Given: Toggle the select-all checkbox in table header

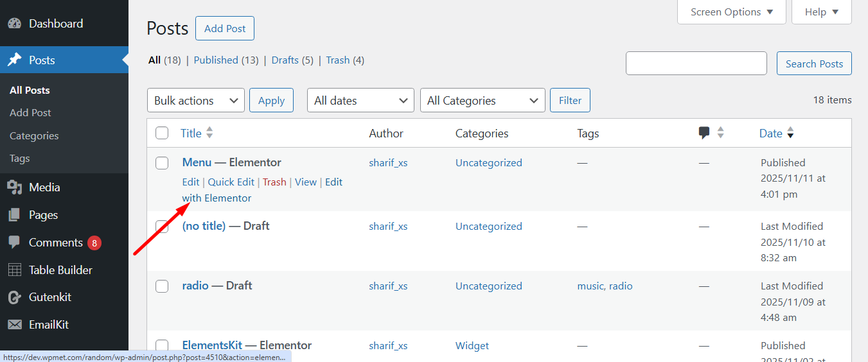Looking at the screenshot, I should tap(162, 133).
